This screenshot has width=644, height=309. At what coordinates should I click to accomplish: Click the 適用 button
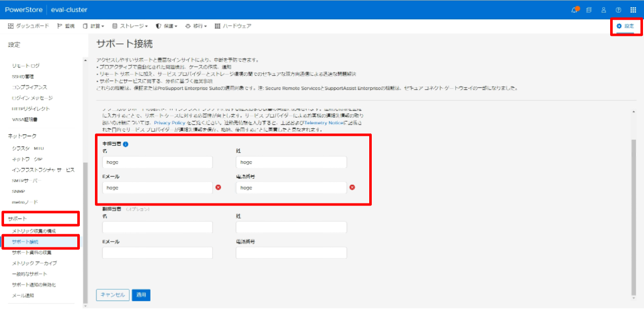click(x=141, y=295)
